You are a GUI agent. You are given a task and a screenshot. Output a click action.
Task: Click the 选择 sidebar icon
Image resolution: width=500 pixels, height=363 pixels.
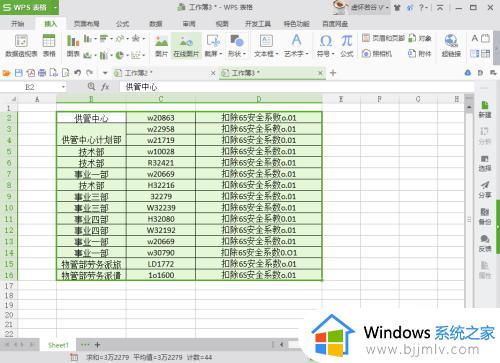(x=485, y=163)
